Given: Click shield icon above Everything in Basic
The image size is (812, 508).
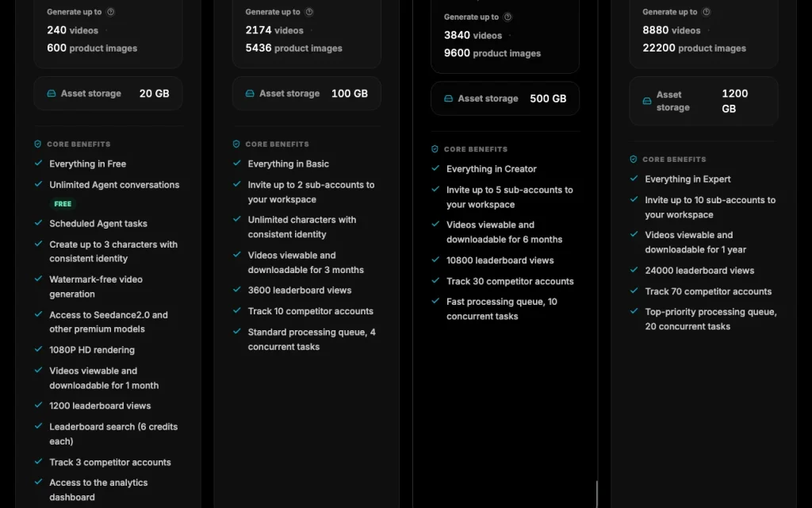Looking at the screenshot, I should 236,144.
